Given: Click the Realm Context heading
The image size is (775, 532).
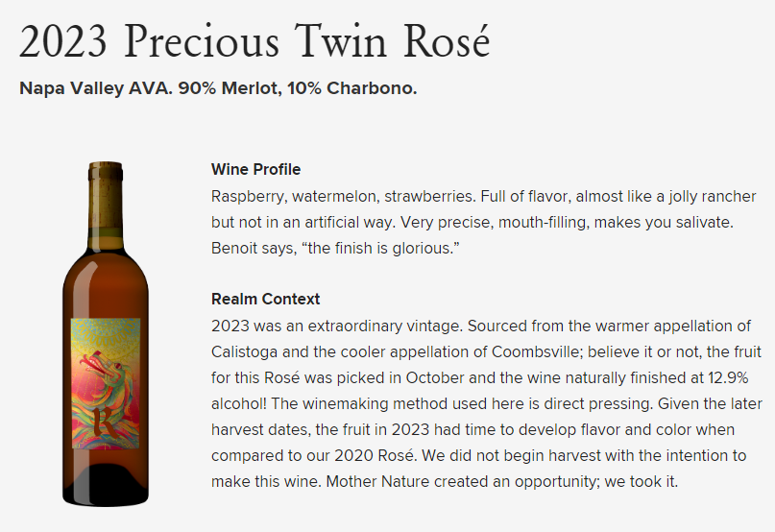Looking at the screenshot, I should tap(265, 299).
